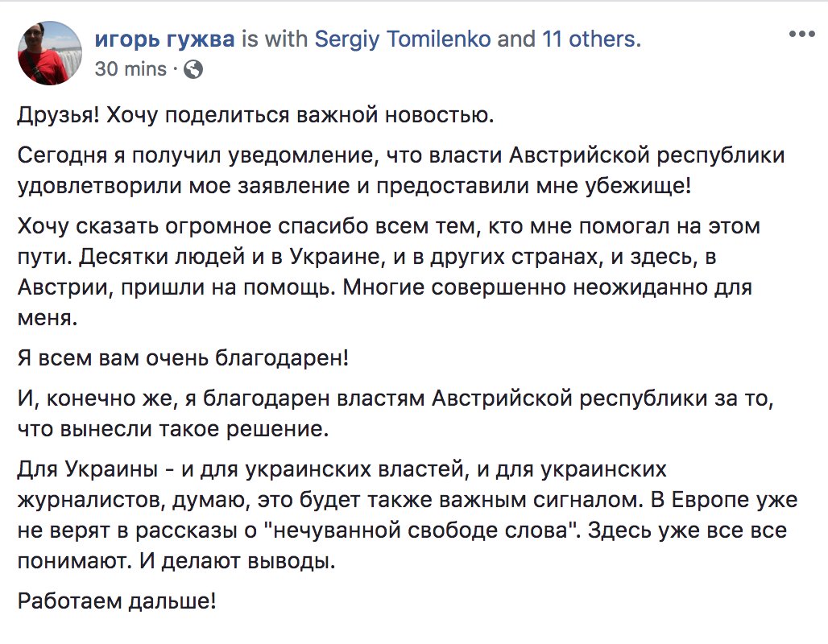Open the post options three-dot menu

point(803,35)
